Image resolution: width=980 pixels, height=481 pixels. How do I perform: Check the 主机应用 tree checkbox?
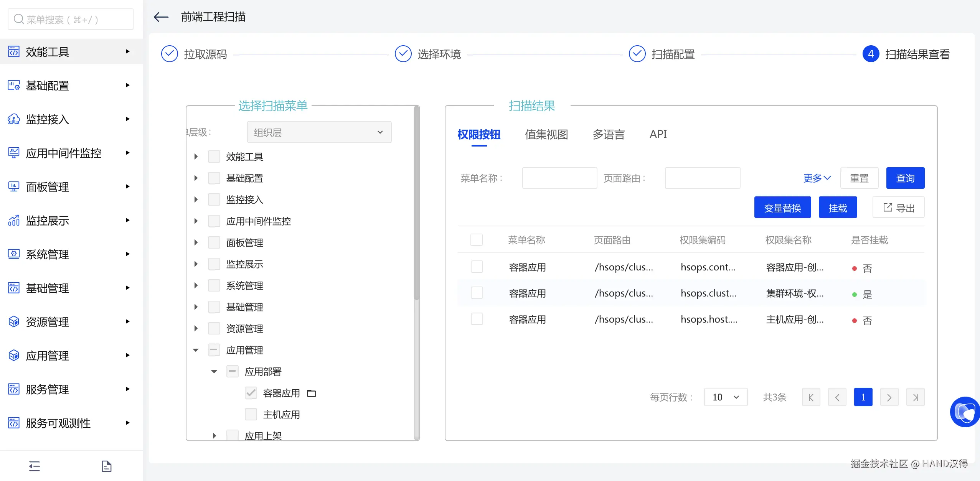[x=251, y=414]
